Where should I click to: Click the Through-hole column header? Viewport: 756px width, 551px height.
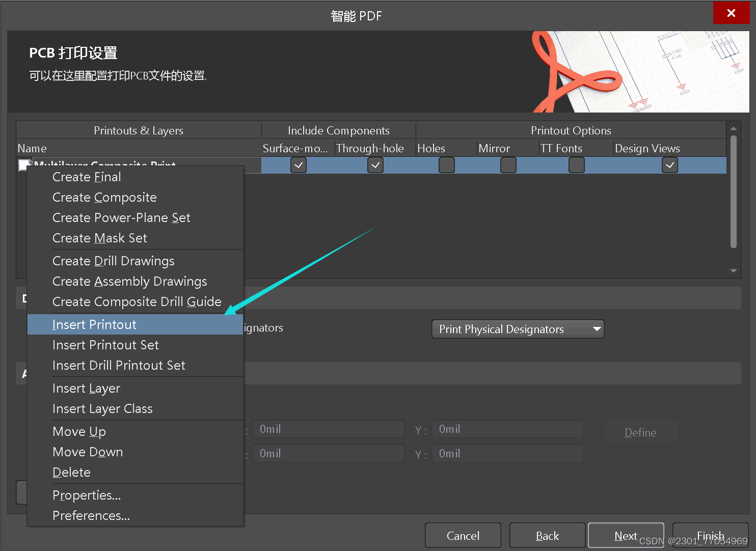[x=375, y=148]
